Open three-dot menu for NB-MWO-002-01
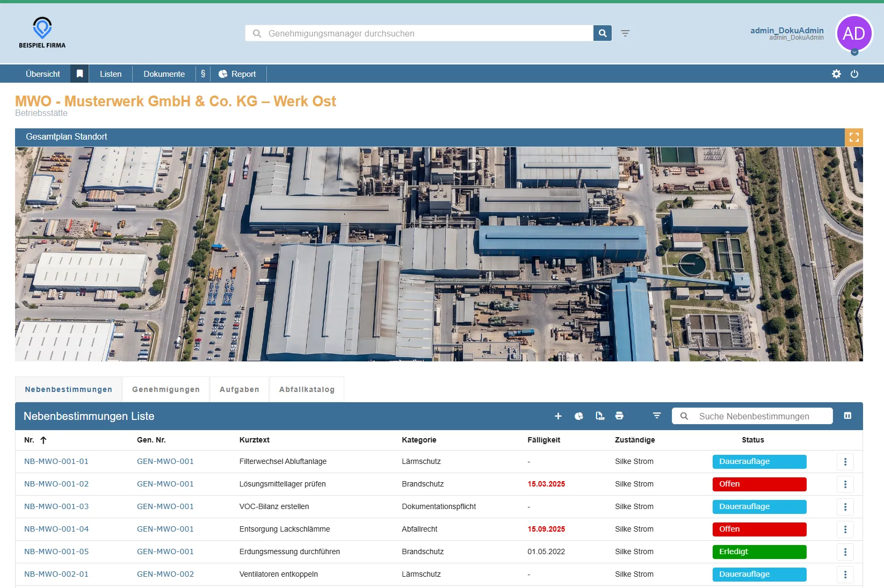 tap(845, 575)
